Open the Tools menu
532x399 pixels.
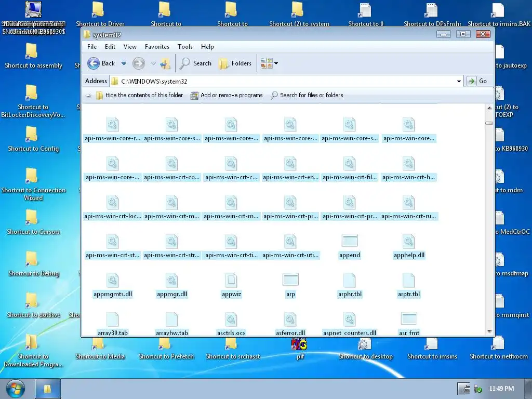pos(185,46)
